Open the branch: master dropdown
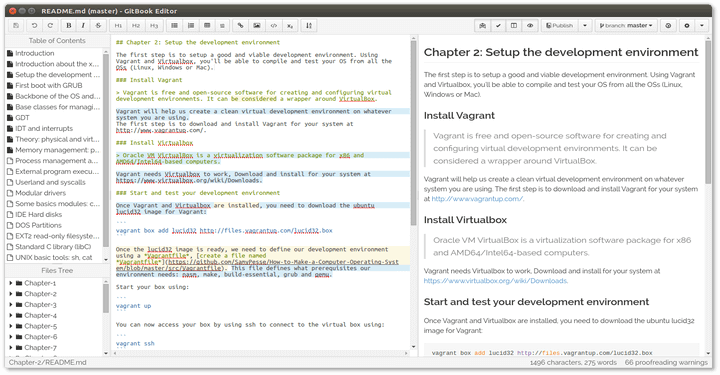Image resolution: width=720 pixels, height=375 pixels. (x=626, y=26)
